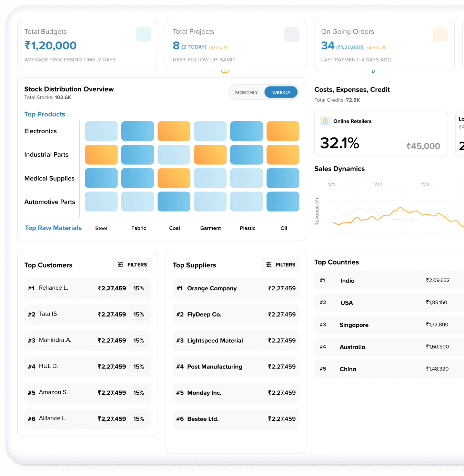
Task: Expand the Online Retailers breakdown card
Action: [381, 134]
